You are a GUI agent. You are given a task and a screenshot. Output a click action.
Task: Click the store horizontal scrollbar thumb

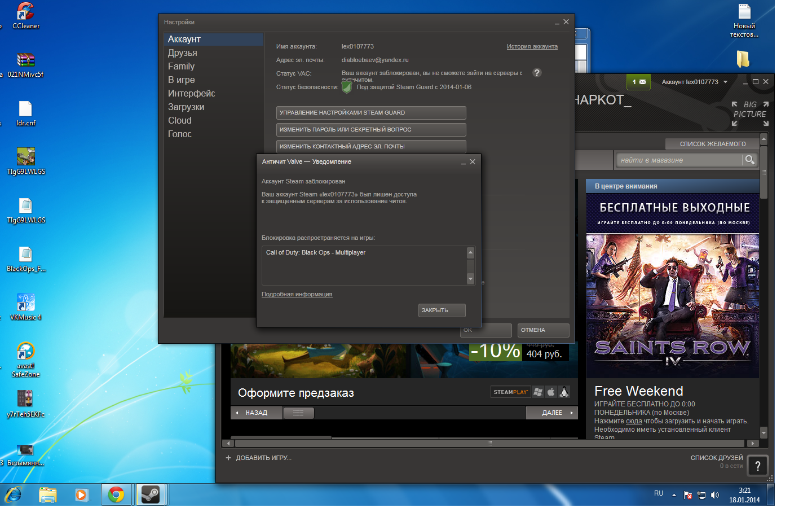click(489, 444)
